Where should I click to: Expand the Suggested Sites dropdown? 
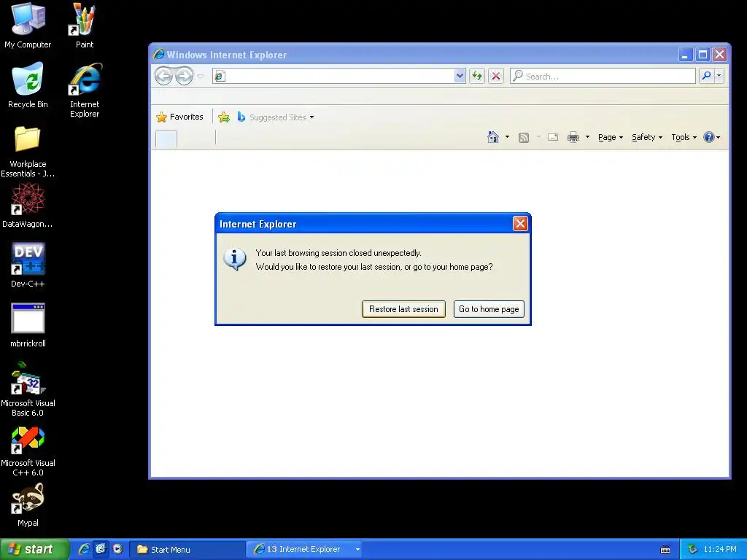pos(311,117)
